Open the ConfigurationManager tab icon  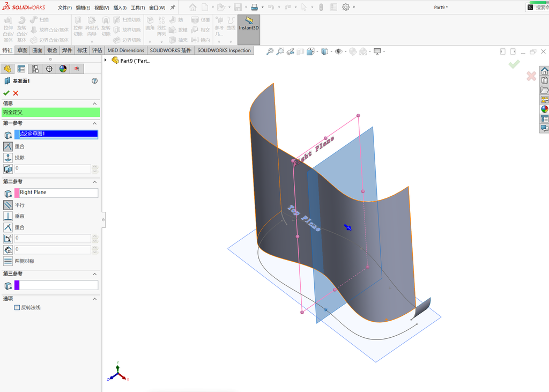[x=35, y=69]
